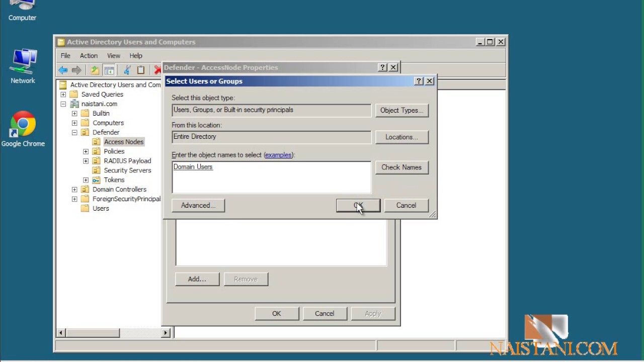This screenshot has width=644, height=362.
Task: Collapse the Defender node
Action: point(74,133)
